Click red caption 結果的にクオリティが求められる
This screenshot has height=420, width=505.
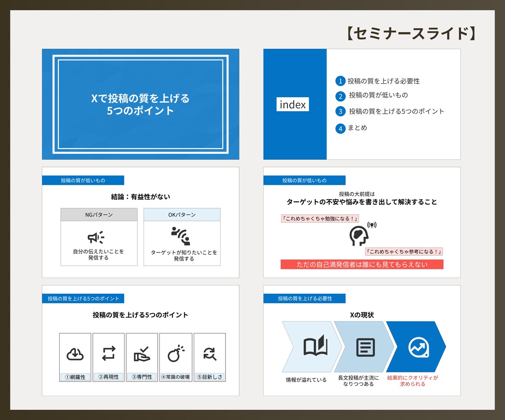click(413, 381)
